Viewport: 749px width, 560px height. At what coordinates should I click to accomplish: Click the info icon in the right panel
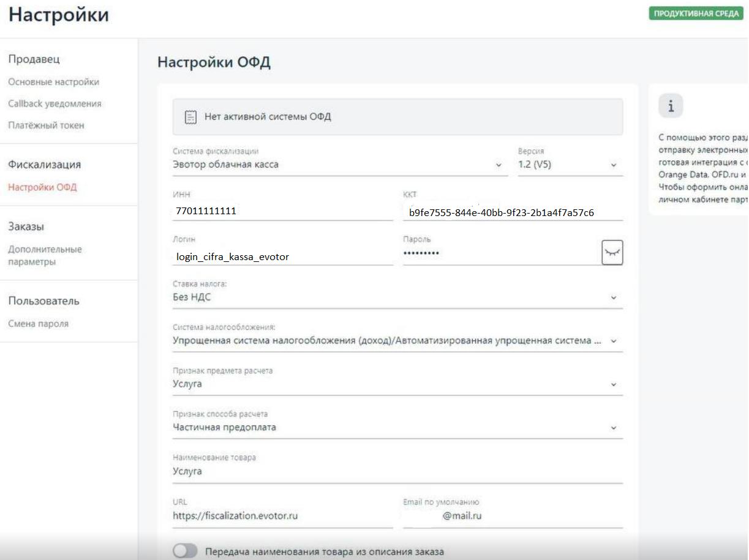click(671, 106)
